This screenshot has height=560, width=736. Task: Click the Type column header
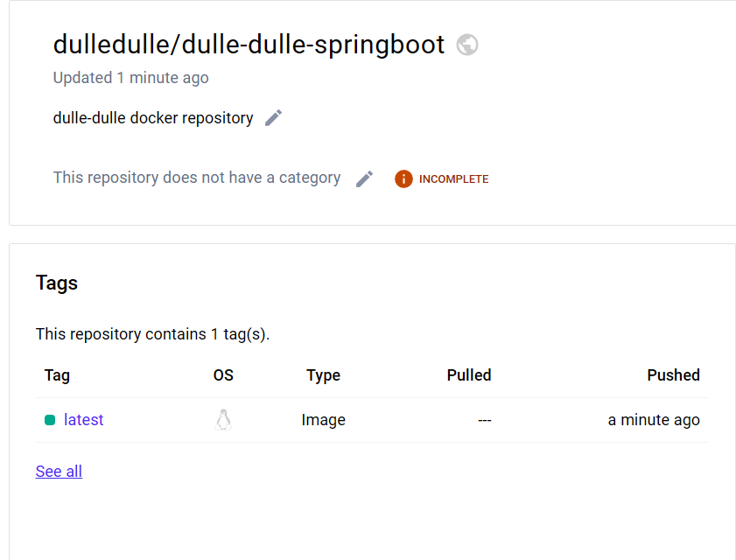[324, 375]
